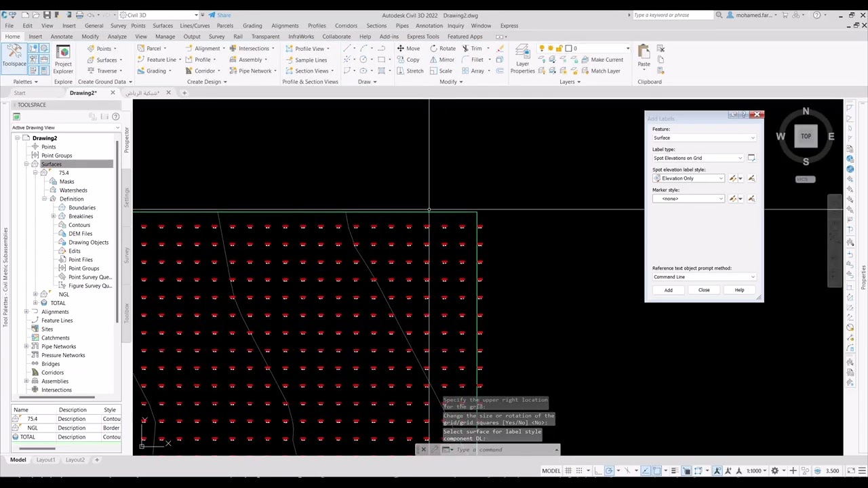Click the Add button in Add Labels dialog
Viewport: 868px width, 488px height.
point(668,290)
